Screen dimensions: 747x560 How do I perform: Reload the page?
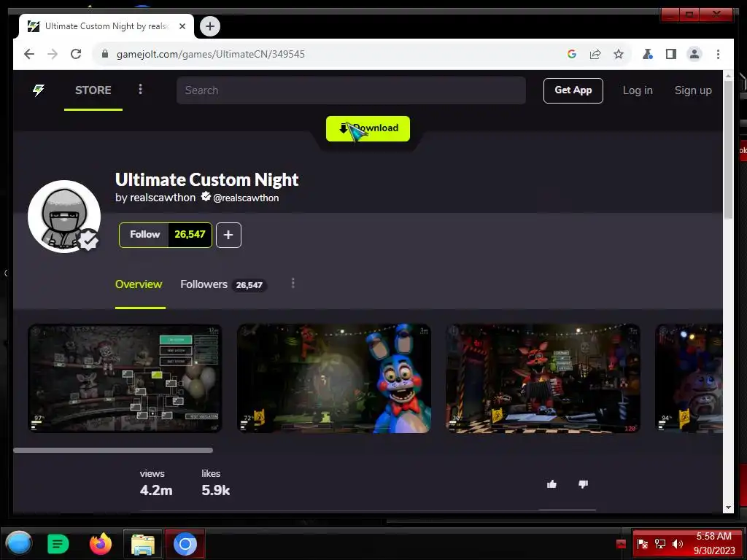(x=76, y=54)
